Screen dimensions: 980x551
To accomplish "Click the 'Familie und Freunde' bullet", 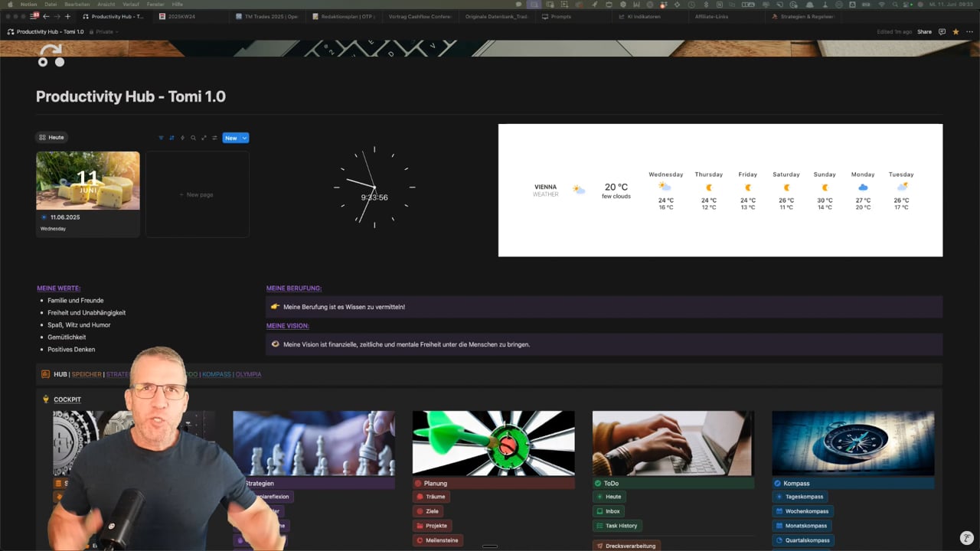I will pyautogui.click(x=75, y=301).
